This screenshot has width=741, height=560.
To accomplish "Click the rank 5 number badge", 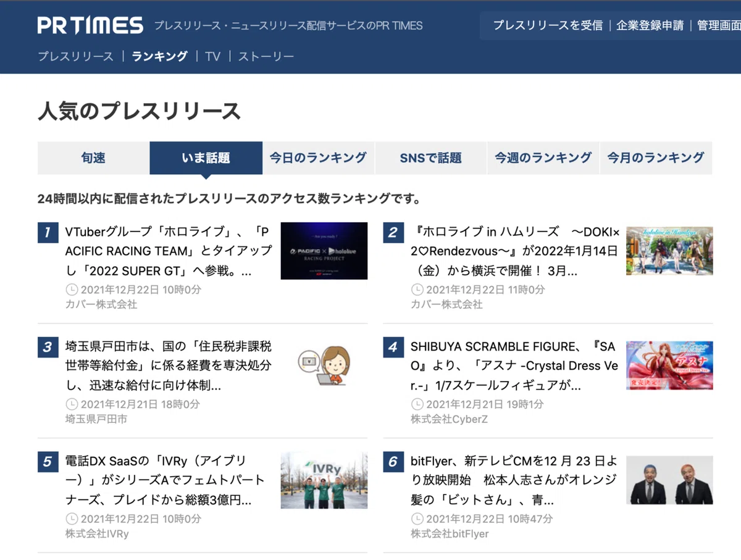I will click(x=48, y=462).
